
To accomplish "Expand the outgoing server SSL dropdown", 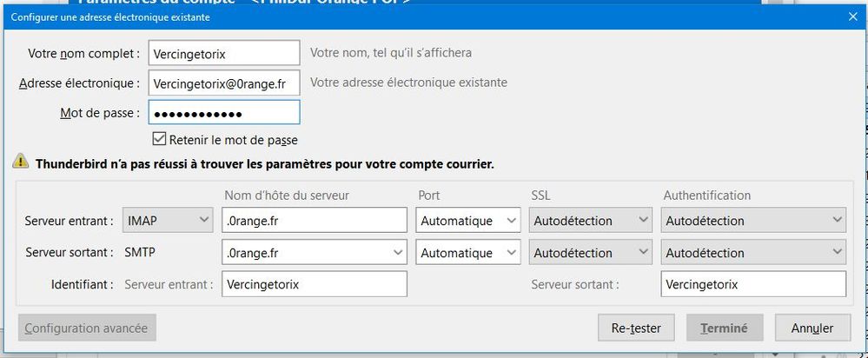I will click(590, 253).
